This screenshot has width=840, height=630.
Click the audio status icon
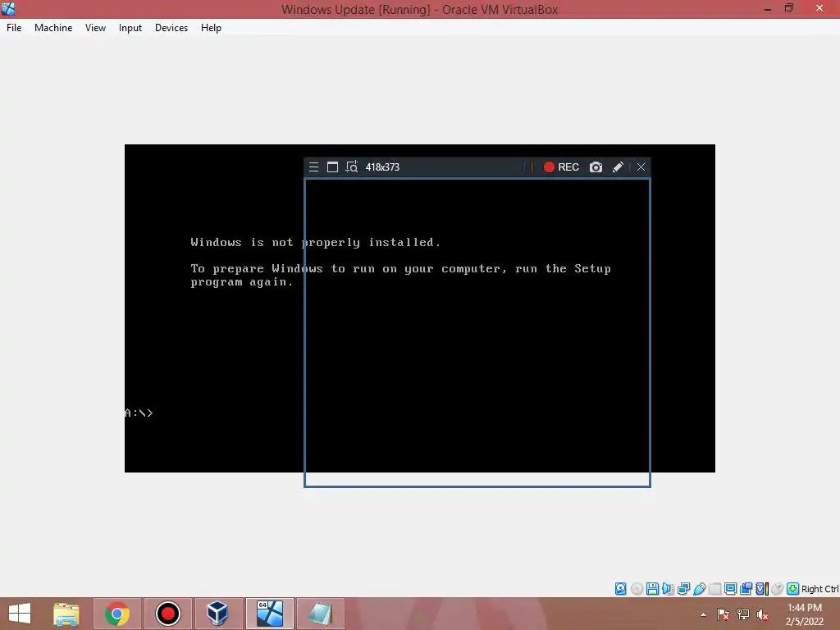[x=668, y=589]
